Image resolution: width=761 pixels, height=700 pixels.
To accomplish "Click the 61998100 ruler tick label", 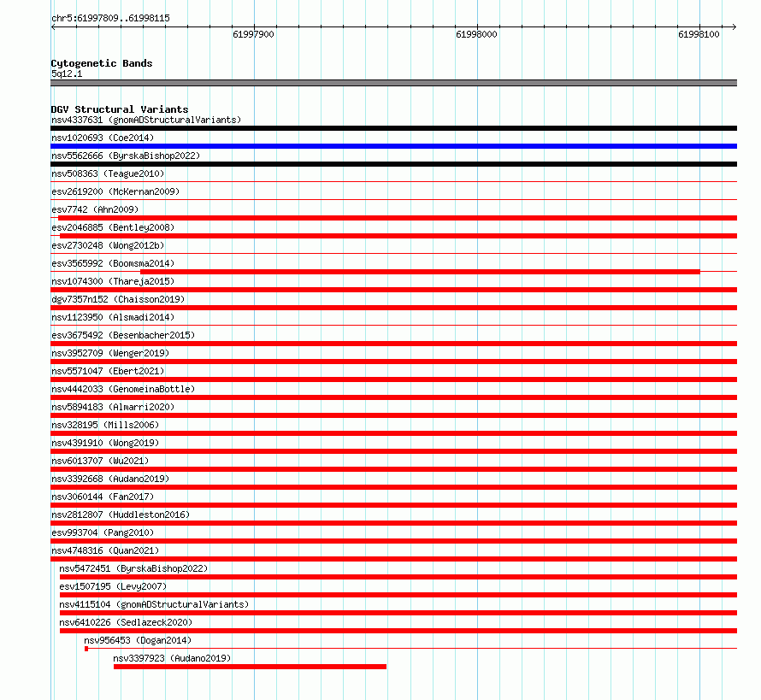I will point(699,34).
